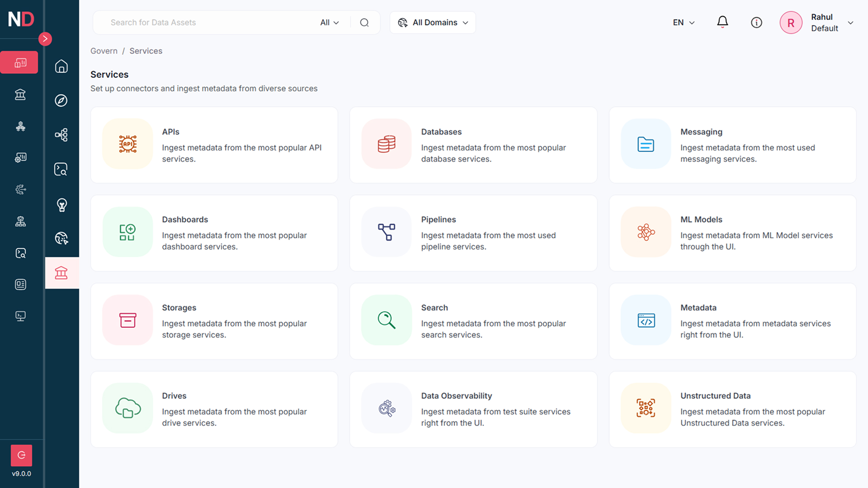This screenshot has height=488, width=868.
Task: Open notifications via the bell icon
Action: pos(722,22)
